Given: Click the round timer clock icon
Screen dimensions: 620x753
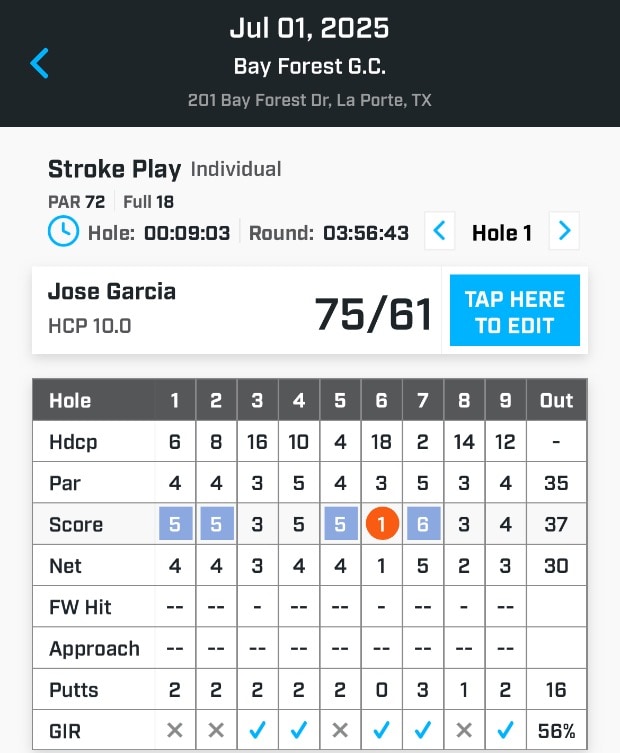Looking at the screenshot, I should pos(63,232).
